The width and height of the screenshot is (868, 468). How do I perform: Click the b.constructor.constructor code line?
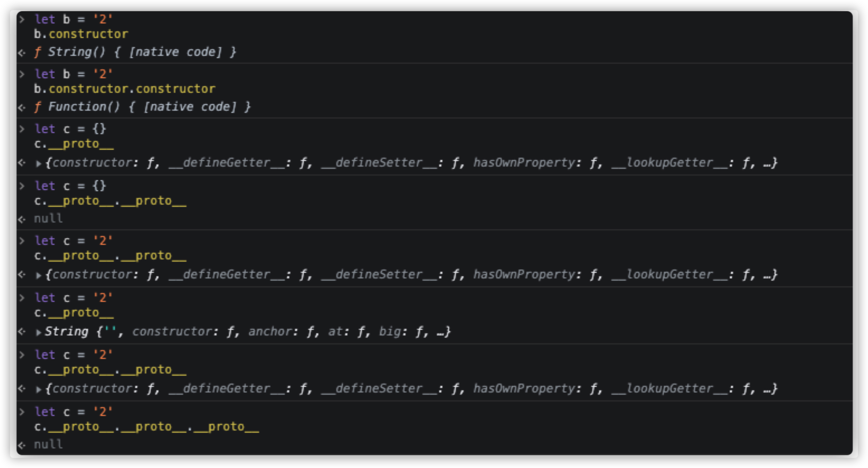point(125,89)
